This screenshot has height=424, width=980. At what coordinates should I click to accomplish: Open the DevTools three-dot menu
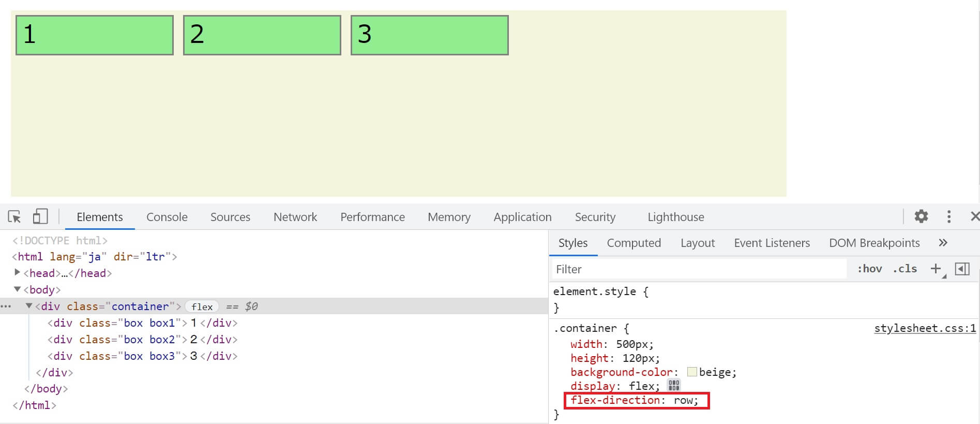[x=948, y=216]
